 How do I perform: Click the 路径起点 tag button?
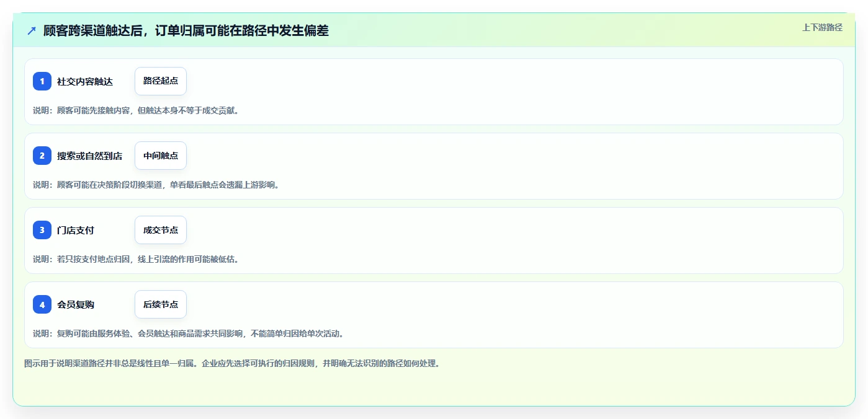click(x=161, y=81)
